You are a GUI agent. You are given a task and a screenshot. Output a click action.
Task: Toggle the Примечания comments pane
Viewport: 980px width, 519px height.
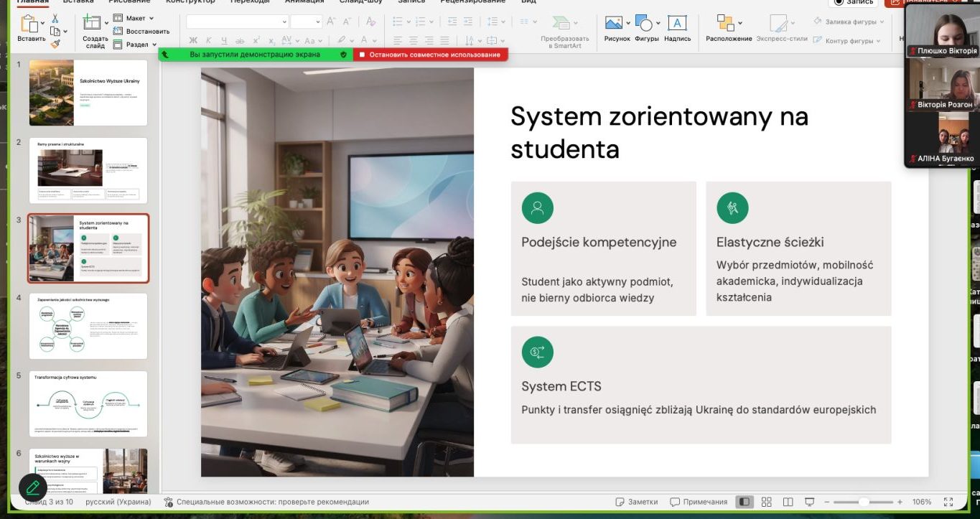[699, 502]
